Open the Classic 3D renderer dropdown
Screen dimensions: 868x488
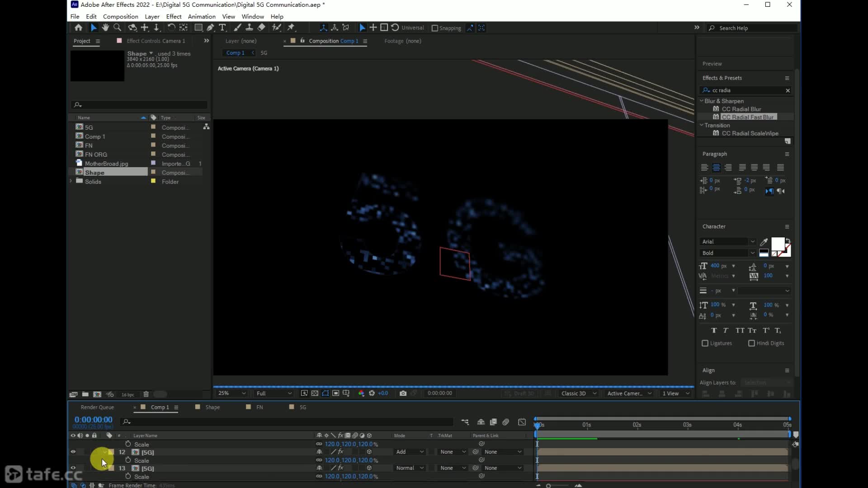point(579,393)
